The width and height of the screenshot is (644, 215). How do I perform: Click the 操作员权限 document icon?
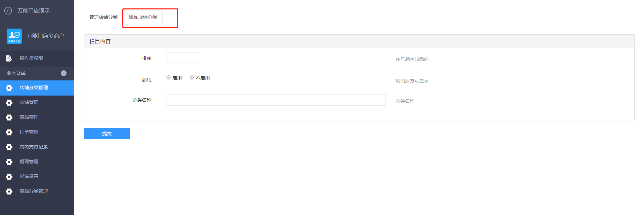click(9, 59)
